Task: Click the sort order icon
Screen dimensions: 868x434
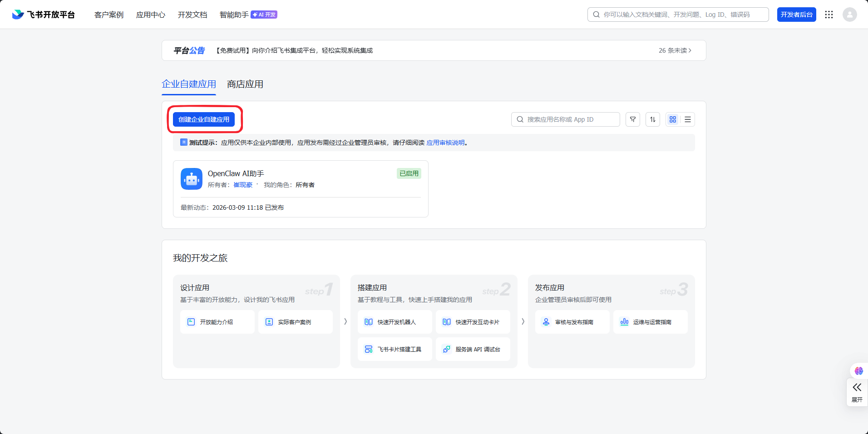Action: 652,119
